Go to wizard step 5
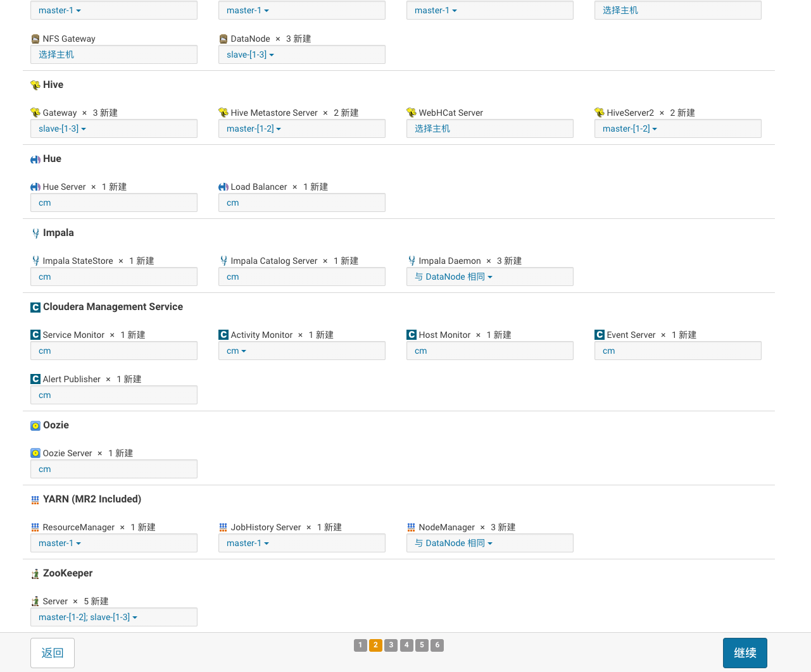The height and width of the screenshot is (672, 811). point(422,645)
